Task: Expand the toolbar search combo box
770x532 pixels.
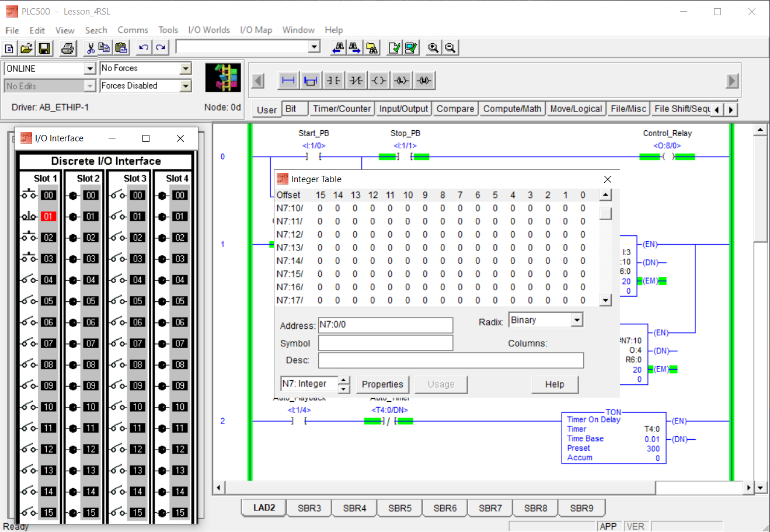Action: (x=314, y=47)
